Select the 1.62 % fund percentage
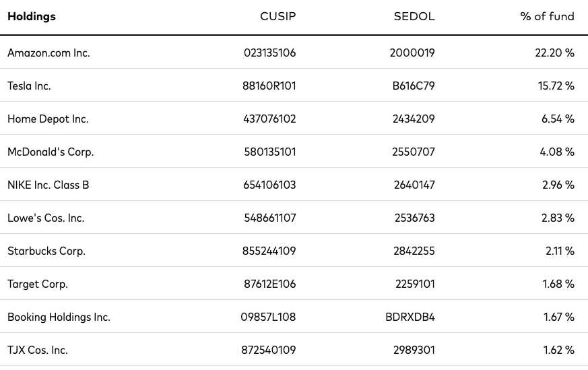The height and width of the screenshot is (370, 588). click(559, 350)
